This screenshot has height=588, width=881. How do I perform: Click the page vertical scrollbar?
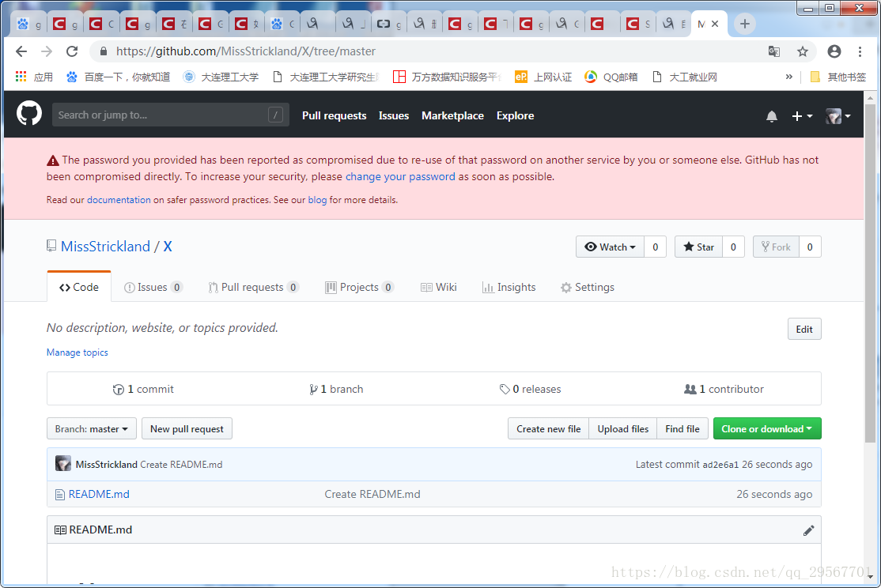coord(870,273)
